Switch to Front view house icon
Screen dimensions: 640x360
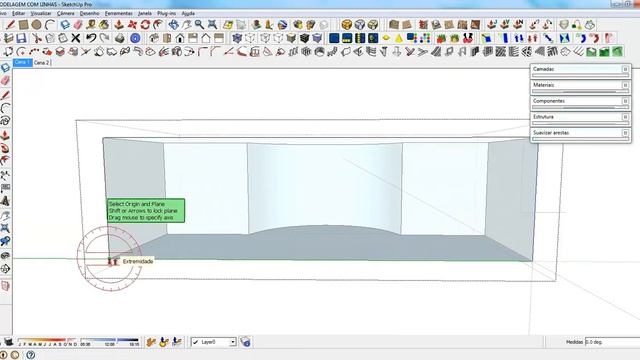point(180,38)
